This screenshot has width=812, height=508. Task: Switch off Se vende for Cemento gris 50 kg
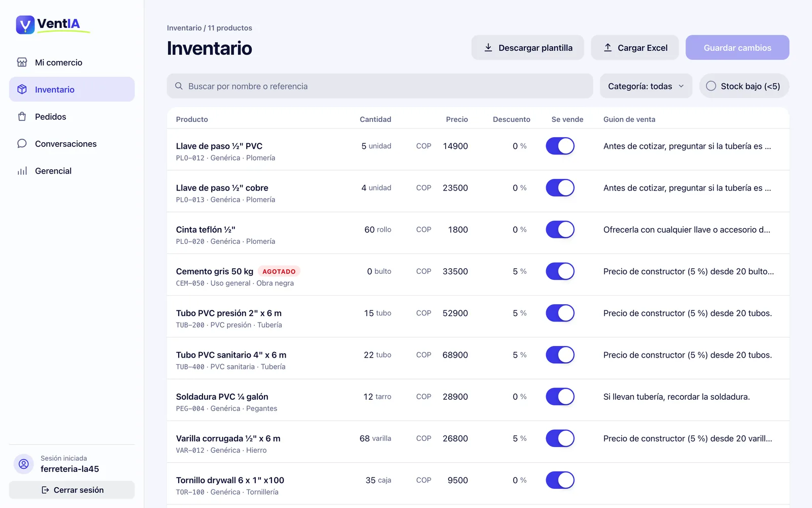coord(560,271)
